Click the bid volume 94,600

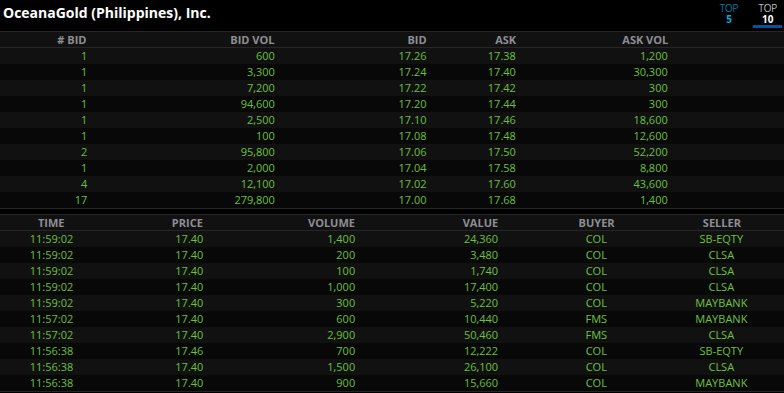pyautogui.click(x=257, y=104)
